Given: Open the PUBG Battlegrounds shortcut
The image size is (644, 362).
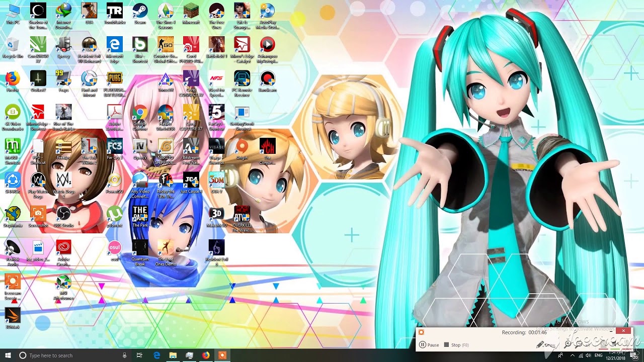Looking at the screenshot, I should (114, 83).
